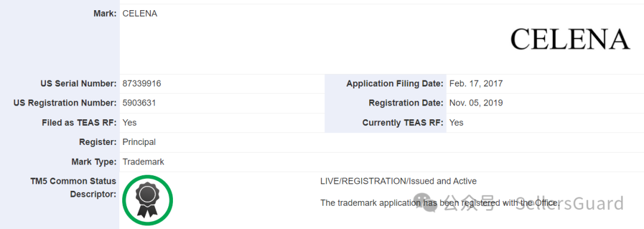Click the WeChat logo in watermark
Screen dimensions: 644x229
pyautogui.click(x=426, y=203)
